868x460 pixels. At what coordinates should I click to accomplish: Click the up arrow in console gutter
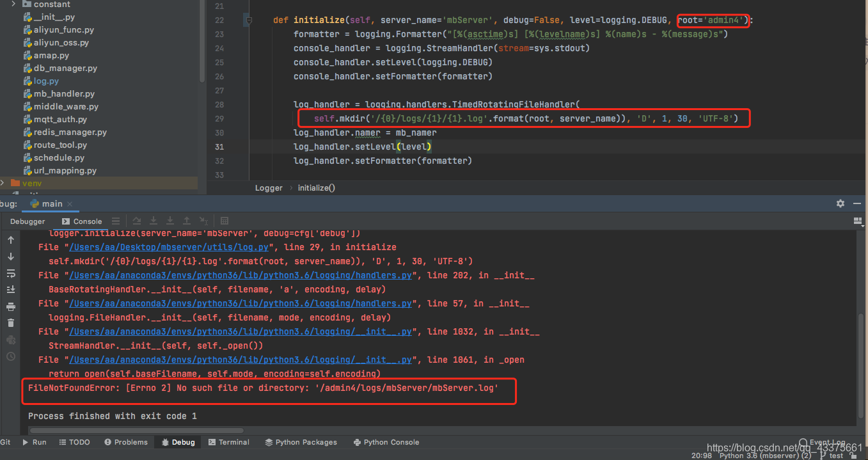point(11,240)
